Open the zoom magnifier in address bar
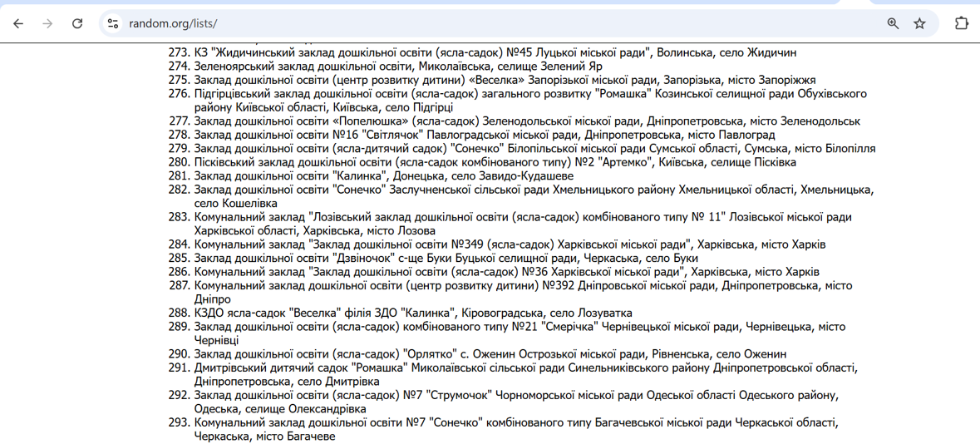This screenshot has height=444, width=980. (x=893, y=23)
